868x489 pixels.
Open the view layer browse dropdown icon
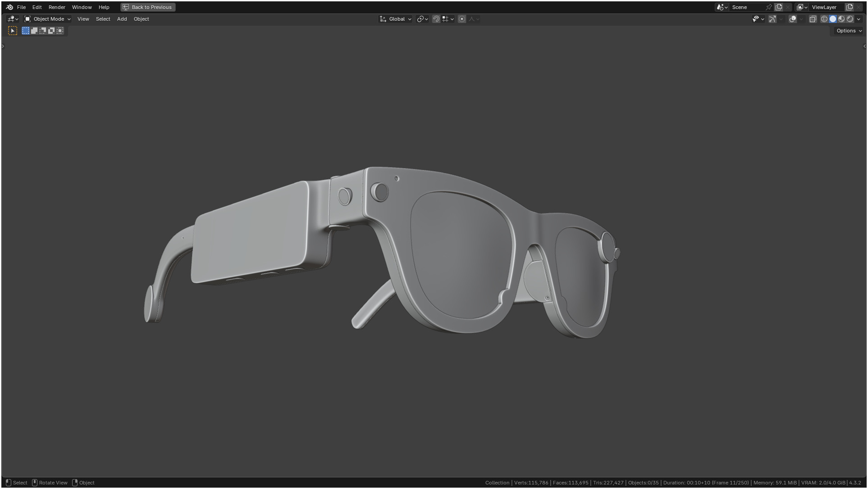click(802, 7)
